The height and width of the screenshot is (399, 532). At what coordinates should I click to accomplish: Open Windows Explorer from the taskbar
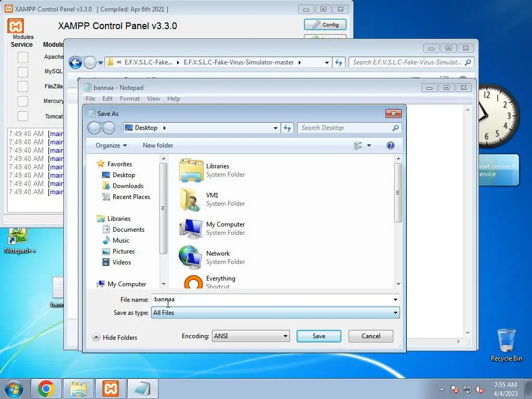[78, 389]
